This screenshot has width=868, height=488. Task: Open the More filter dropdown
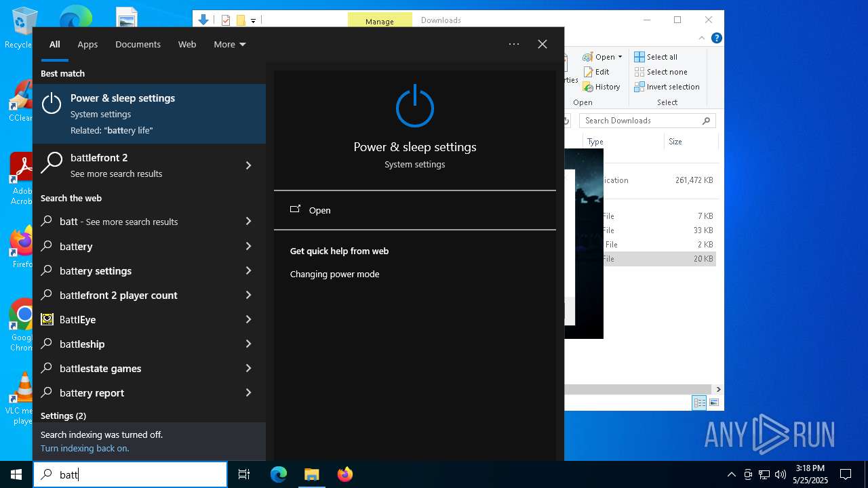[x=230, y=44]
